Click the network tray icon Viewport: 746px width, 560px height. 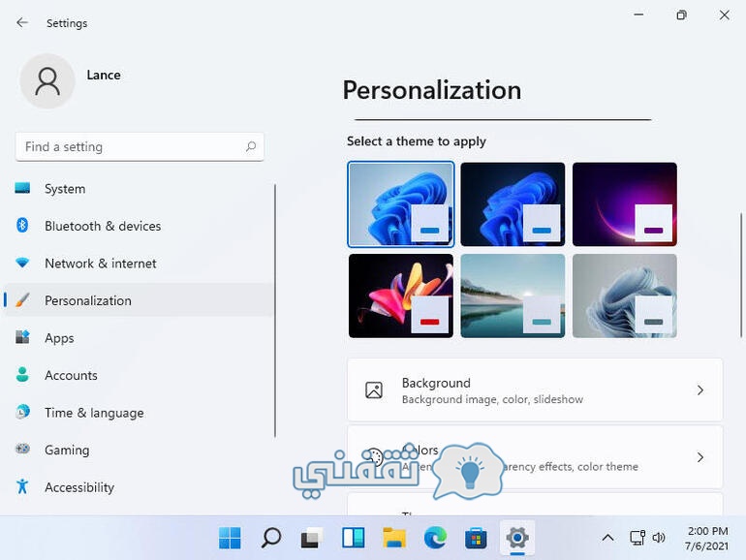[637, 538]
